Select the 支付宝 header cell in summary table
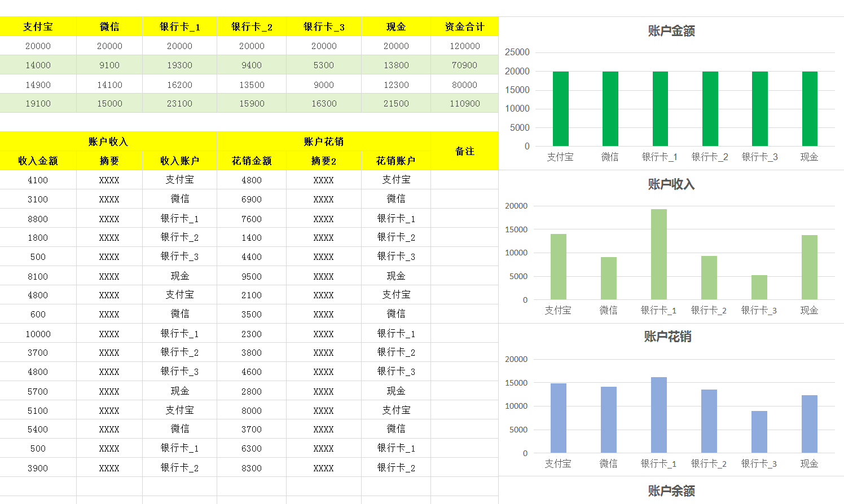This screenshot has width=844, height=504. click(38, 26)
